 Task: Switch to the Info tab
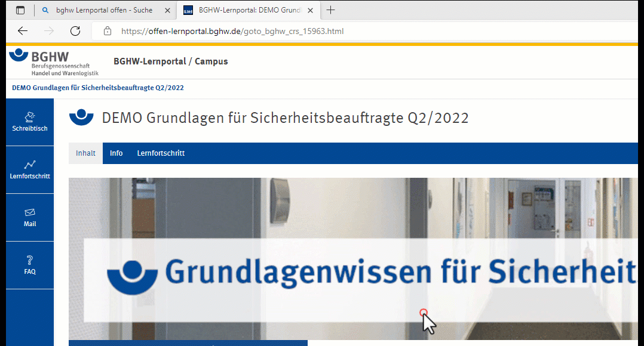(x=116, y=153)
